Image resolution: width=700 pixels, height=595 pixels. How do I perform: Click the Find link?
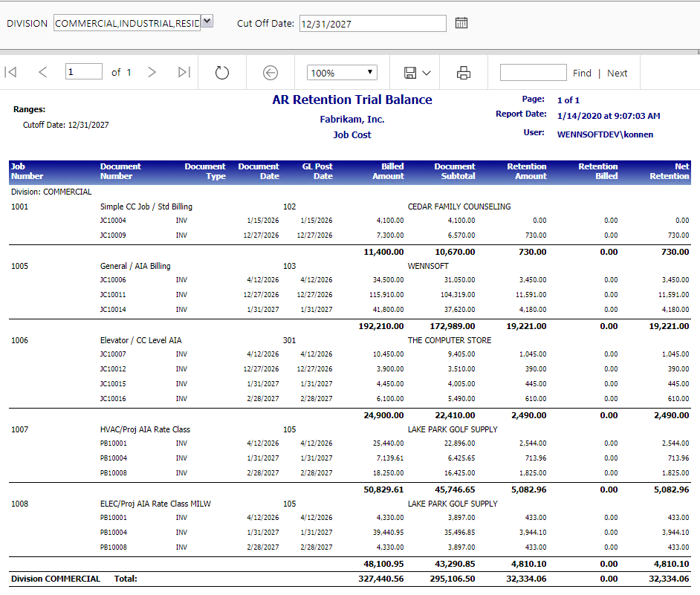coord(582,73)
